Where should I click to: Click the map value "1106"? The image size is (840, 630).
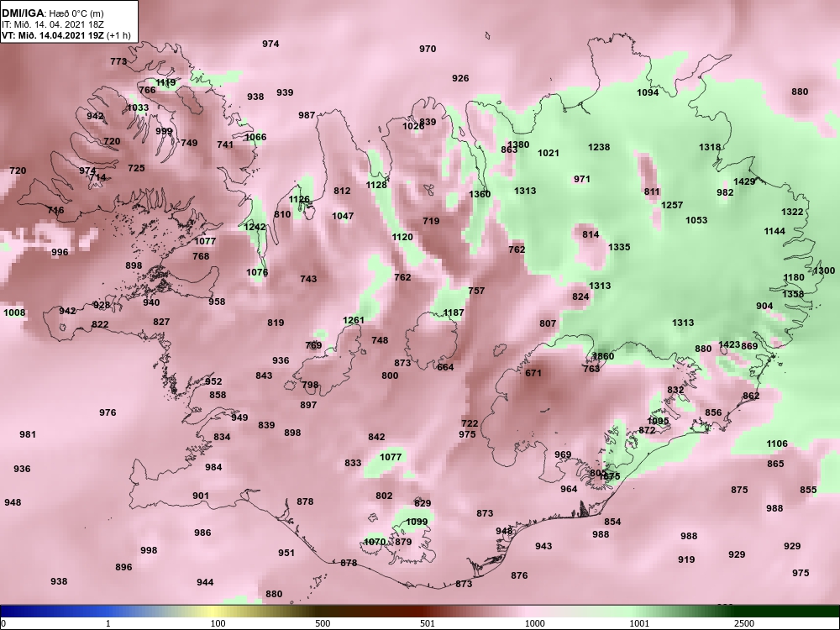pos(777,444)
